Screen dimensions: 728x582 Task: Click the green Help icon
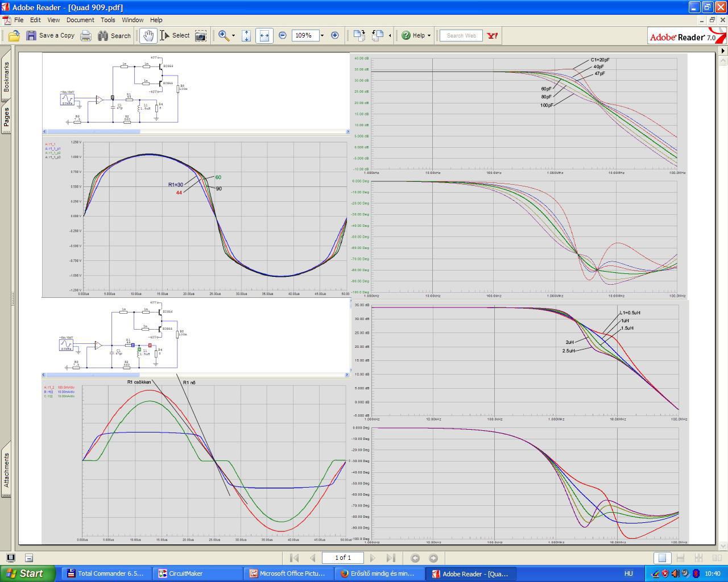(x=406, y=35)
